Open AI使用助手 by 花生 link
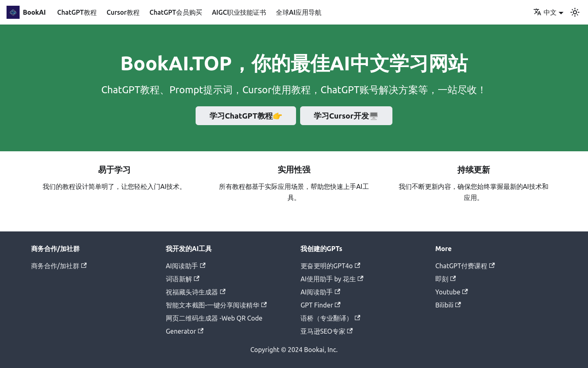 (332, 279)
